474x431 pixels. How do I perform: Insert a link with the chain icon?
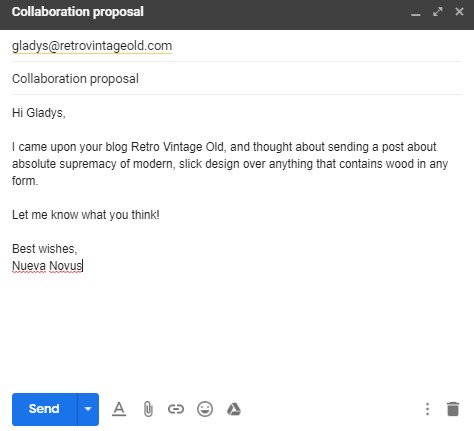click(176, 409)
